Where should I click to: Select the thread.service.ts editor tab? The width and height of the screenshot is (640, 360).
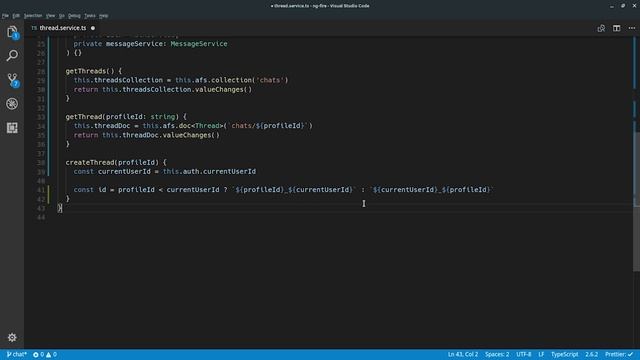(62, 28)
